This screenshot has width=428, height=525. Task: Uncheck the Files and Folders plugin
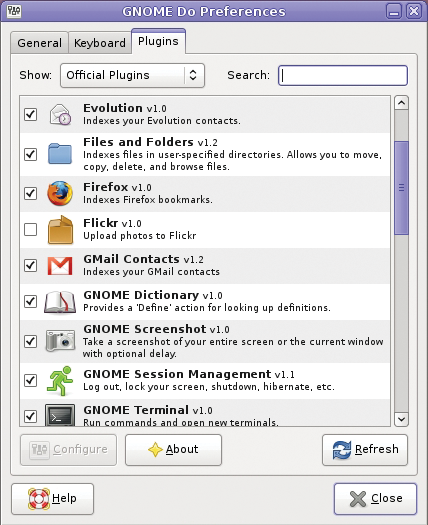(30, 154)
